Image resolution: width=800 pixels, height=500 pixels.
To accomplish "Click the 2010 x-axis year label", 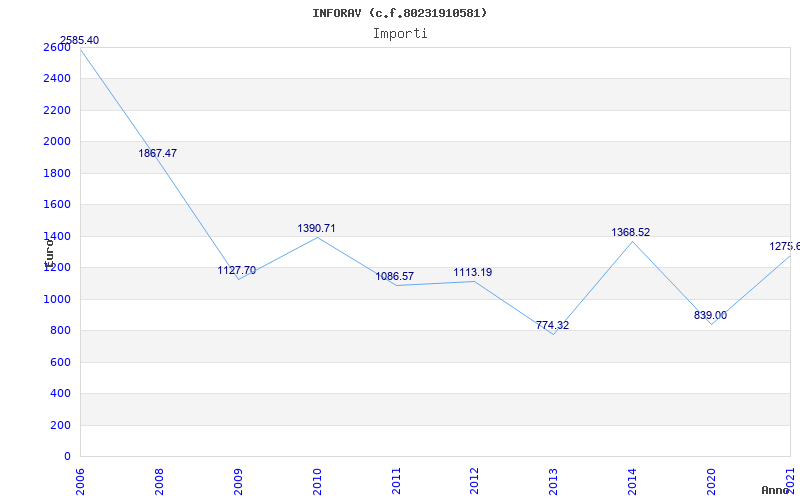I will 317,482.
